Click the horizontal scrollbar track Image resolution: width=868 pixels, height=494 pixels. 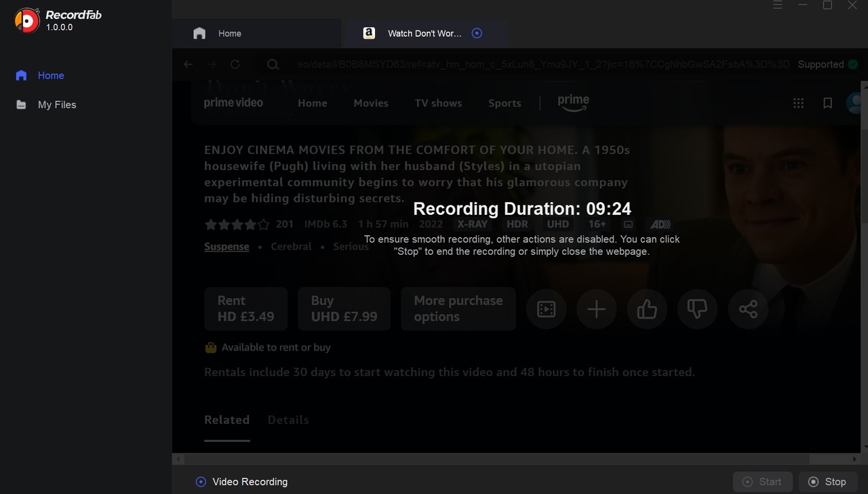(x=515, y=459)
